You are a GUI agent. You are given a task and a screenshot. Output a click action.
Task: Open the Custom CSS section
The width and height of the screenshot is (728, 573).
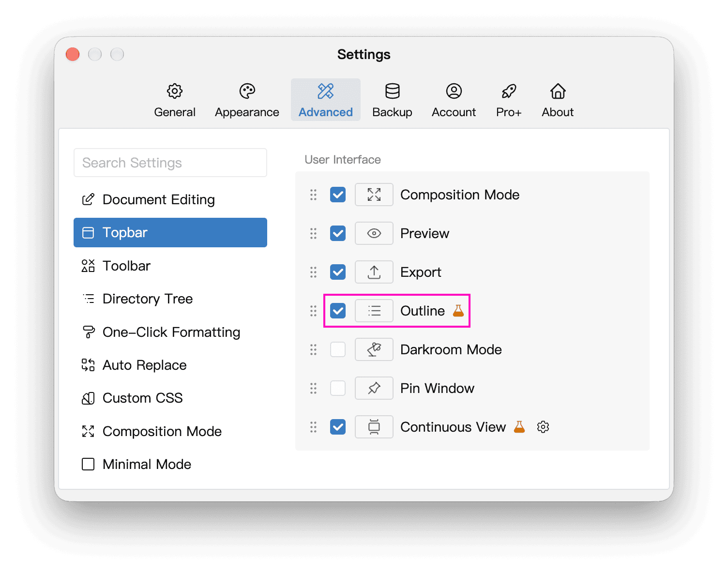tap(170, 398)
